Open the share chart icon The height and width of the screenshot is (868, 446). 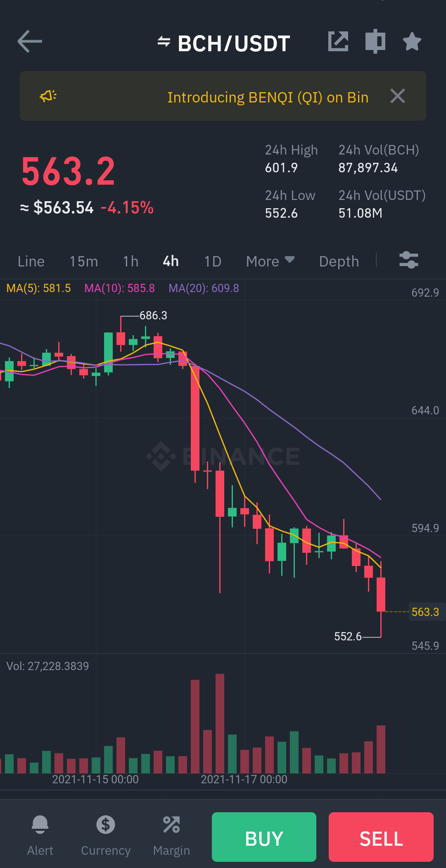point(338,41)
